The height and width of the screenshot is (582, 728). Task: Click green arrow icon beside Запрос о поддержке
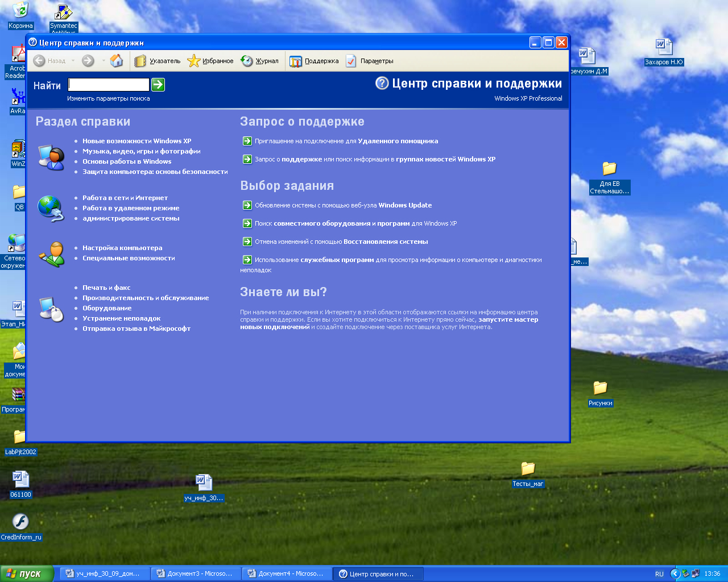247,159
